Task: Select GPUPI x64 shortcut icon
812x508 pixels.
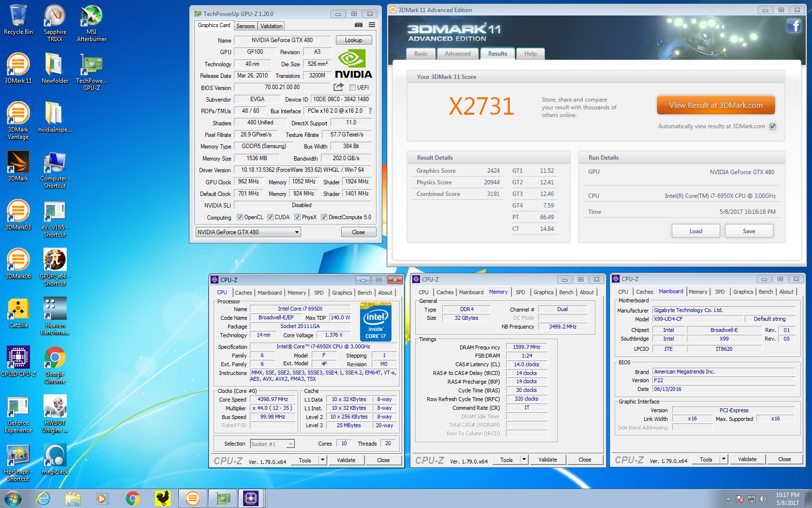Action: [55, 267]
